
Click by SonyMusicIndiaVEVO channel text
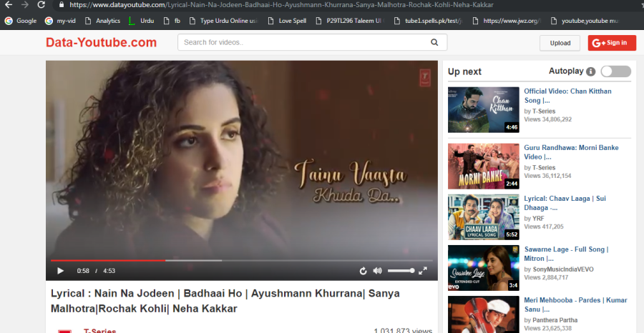(559, 269)
